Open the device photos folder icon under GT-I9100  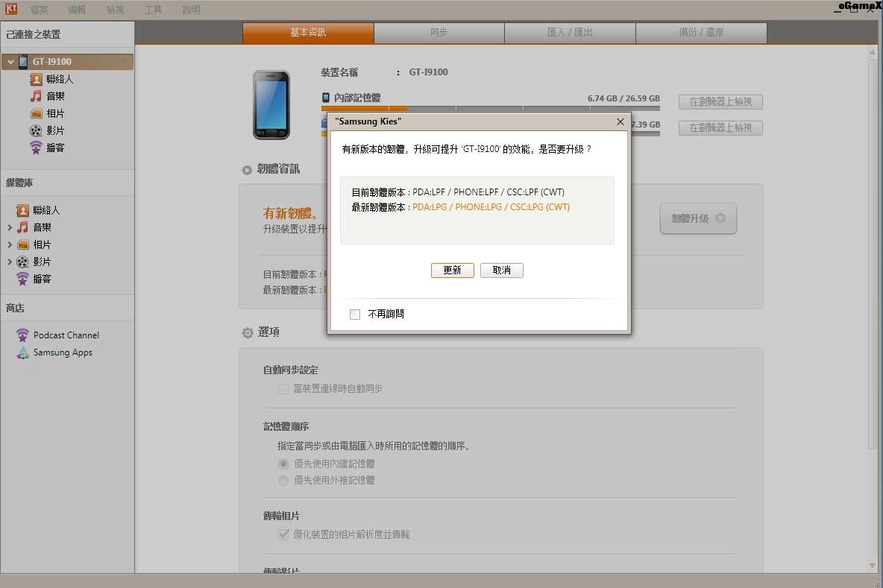[x=36, y=114]
